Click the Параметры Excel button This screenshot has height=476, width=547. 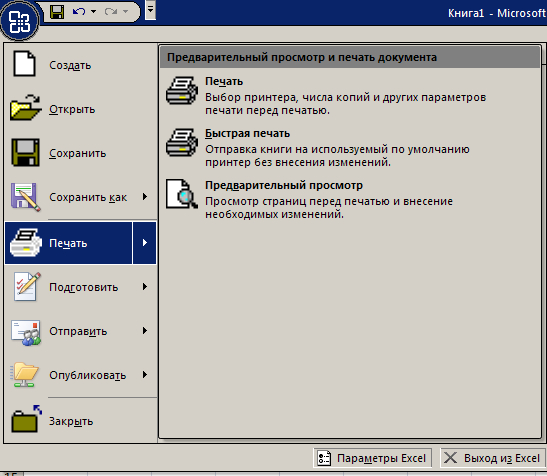coord(373,458)
